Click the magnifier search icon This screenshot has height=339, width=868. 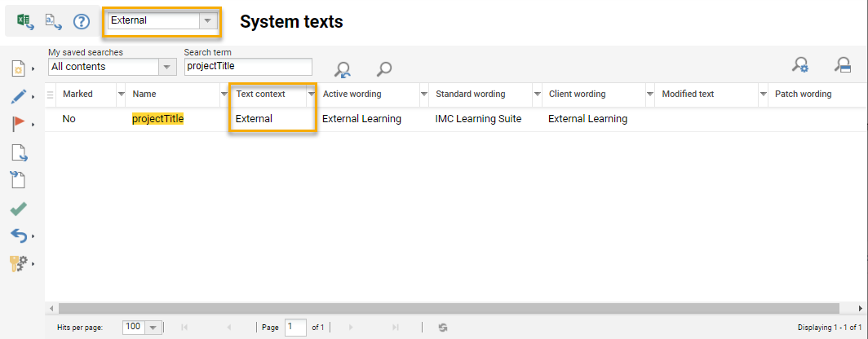pyautogui.click(x=384, y=69)
